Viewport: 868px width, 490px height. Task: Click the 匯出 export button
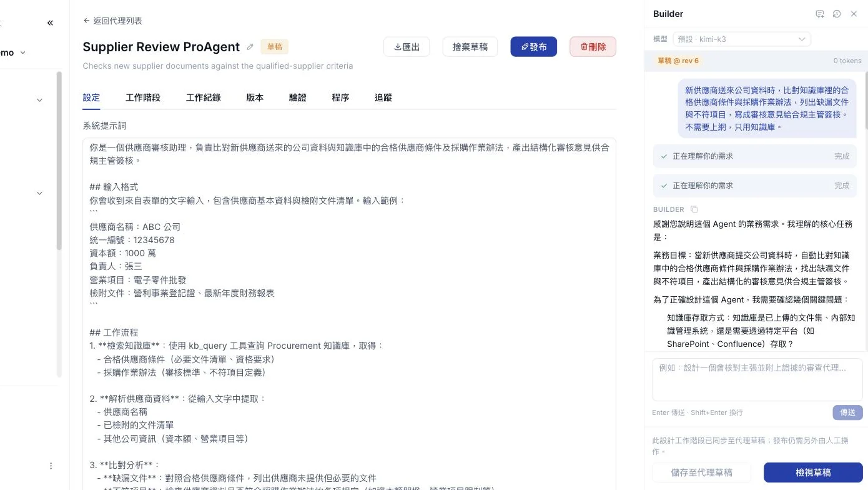tap(407, 47)
